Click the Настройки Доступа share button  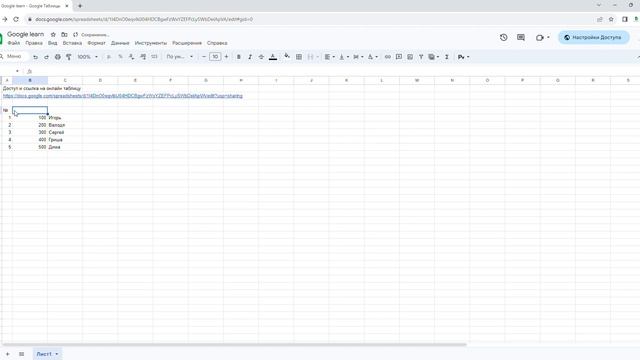593,37
